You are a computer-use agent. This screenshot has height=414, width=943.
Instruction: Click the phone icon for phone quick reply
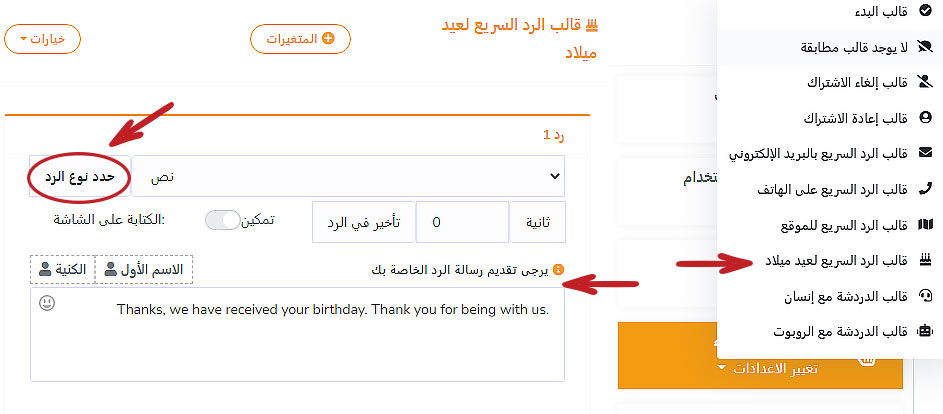(x=924, y=188)
